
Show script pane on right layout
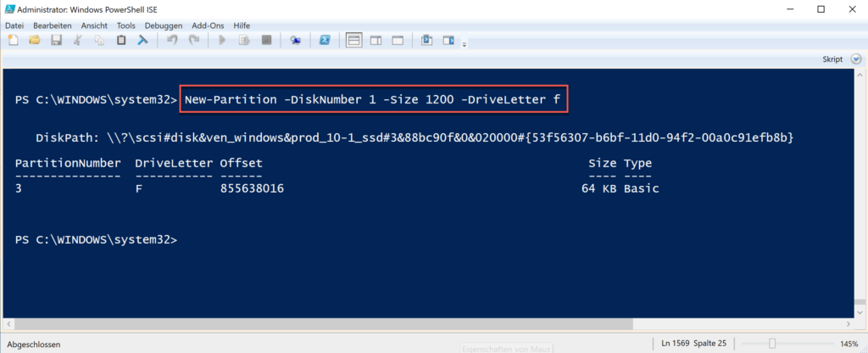pos(376,40)
